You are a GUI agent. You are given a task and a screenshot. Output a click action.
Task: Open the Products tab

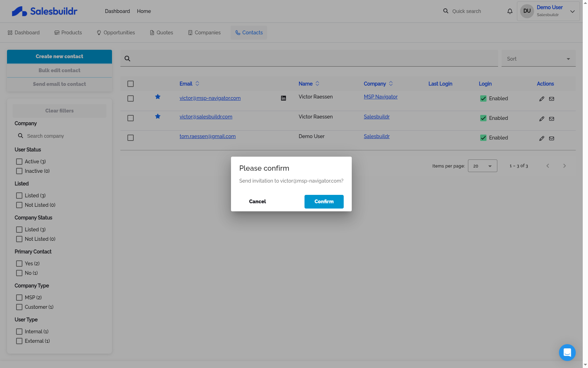click(x=68, y=33)
